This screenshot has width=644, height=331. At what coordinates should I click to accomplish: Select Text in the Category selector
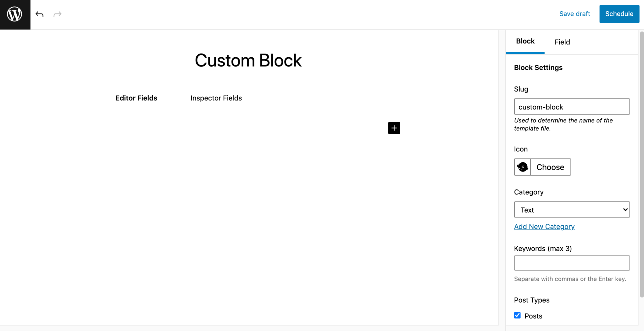pyautogui.click(x=571, y=210)
